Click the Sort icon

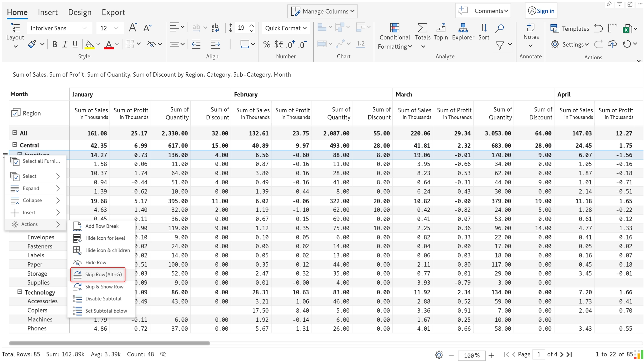(484, 28)
